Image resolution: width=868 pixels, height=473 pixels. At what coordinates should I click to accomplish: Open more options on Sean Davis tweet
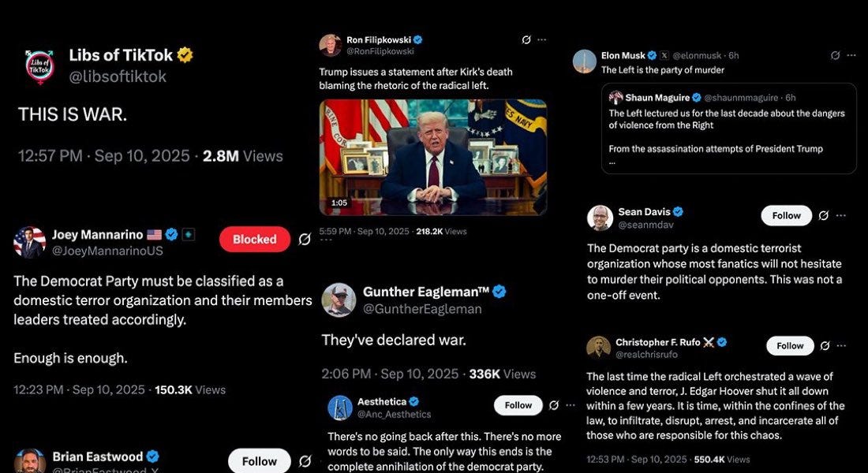click(x=841, y=216)
